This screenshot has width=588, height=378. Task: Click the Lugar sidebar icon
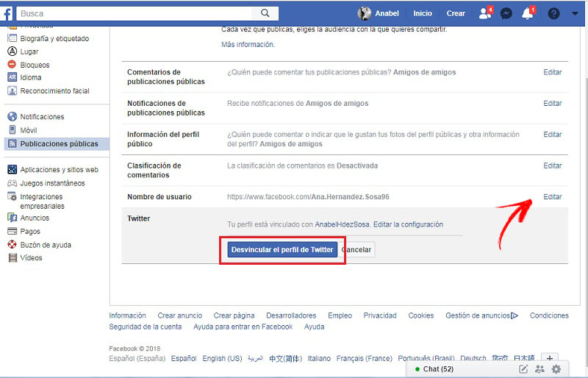pos(12,51)
